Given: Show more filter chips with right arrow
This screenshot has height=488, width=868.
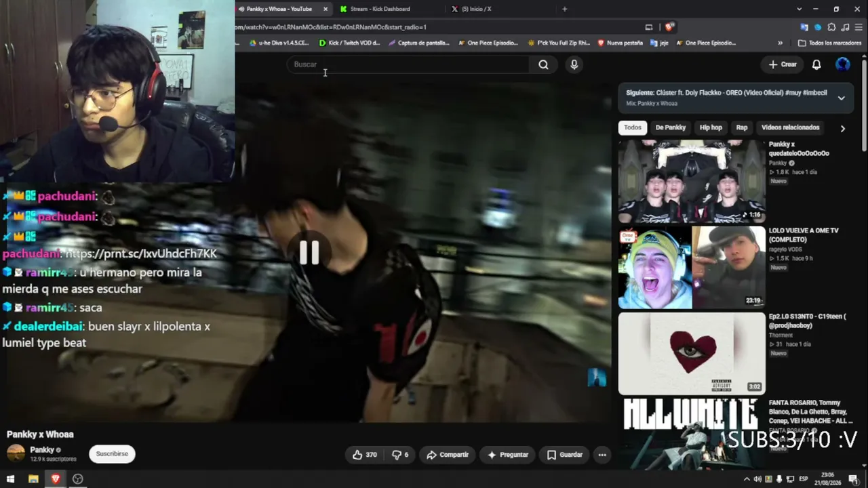Looking at the screenshot, I should 843,128.
